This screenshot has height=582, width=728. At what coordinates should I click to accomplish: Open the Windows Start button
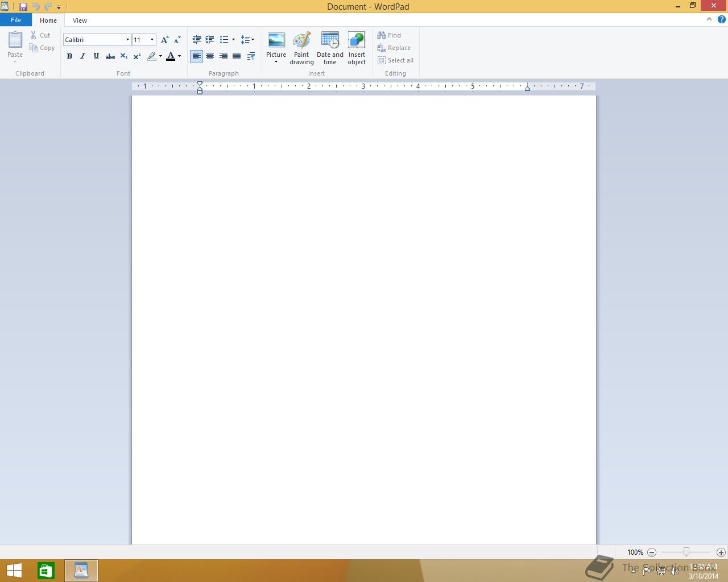pyautogui.click(x=14, y=571)
